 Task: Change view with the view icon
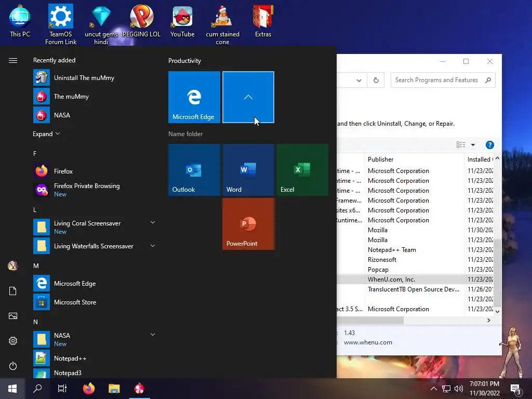[461, 145]
